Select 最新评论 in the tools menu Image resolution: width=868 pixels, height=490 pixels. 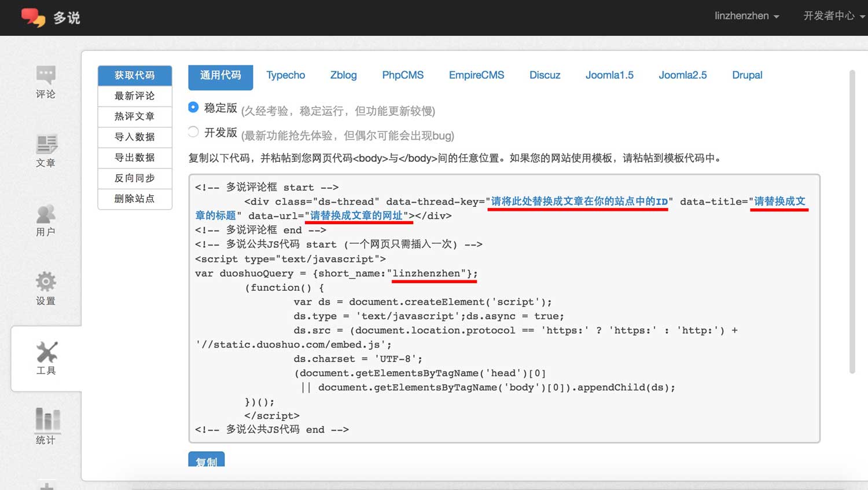coord(135,96)
